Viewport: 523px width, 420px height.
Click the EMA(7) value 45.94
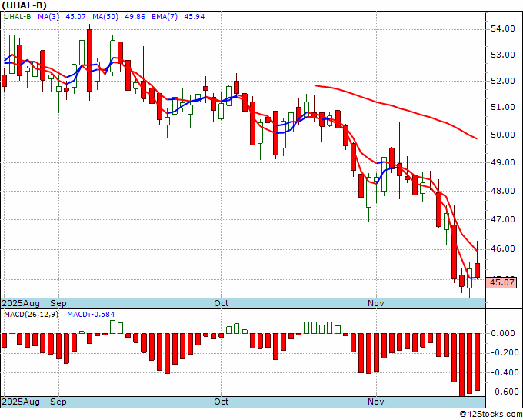point(195,17)
